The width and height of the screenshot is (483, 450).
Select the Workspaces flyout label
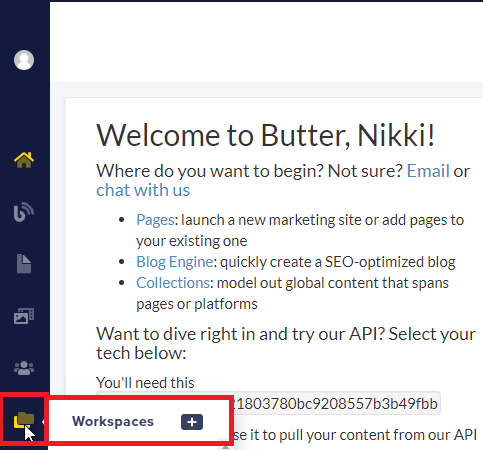coord(113,422)
